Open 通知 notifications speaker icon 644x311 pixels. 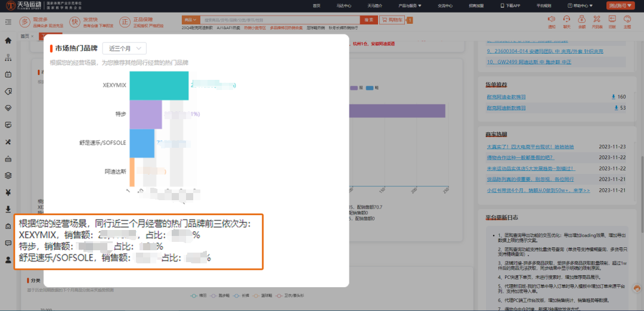click(x=551, y=19)
